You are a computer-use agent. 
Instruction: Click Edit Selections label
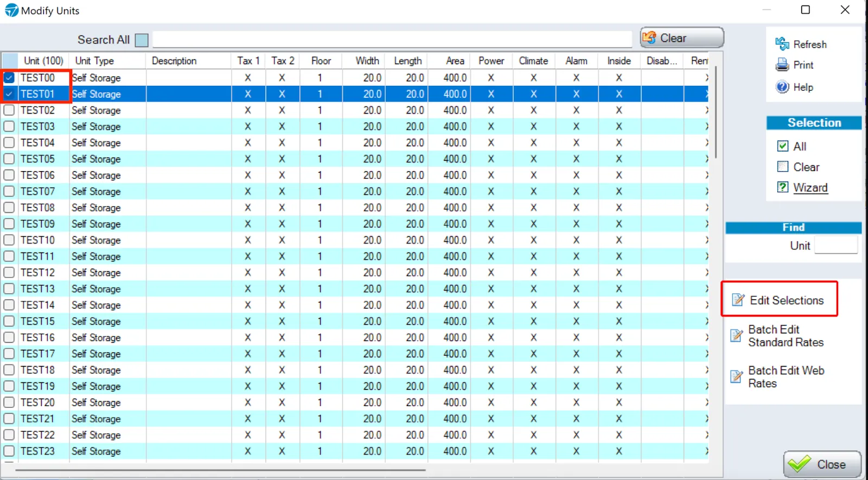tap(787, 300)
